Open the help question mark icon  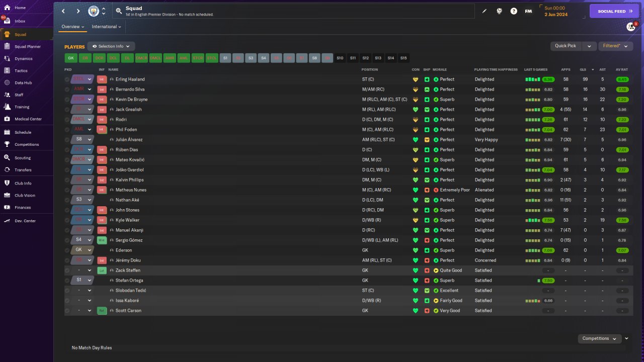(x=514, y=11)
